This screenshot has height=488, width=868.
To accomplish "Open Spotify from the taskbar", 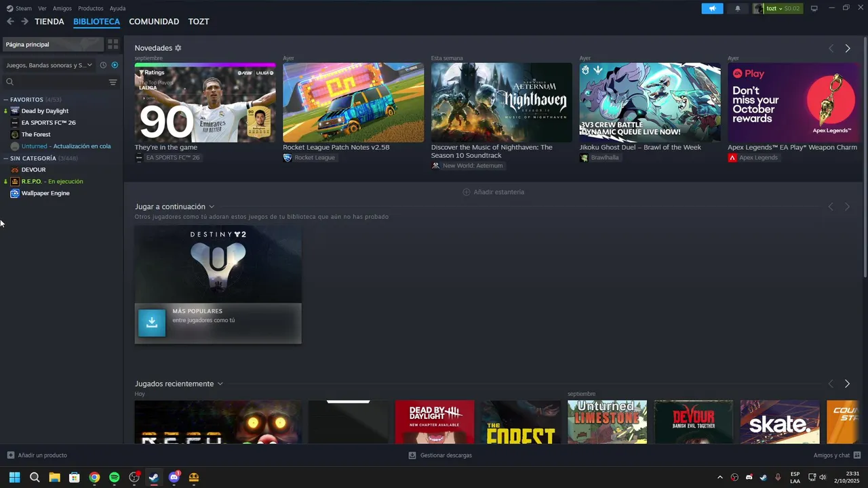I will pyautogui.click(x=115, y=477).
